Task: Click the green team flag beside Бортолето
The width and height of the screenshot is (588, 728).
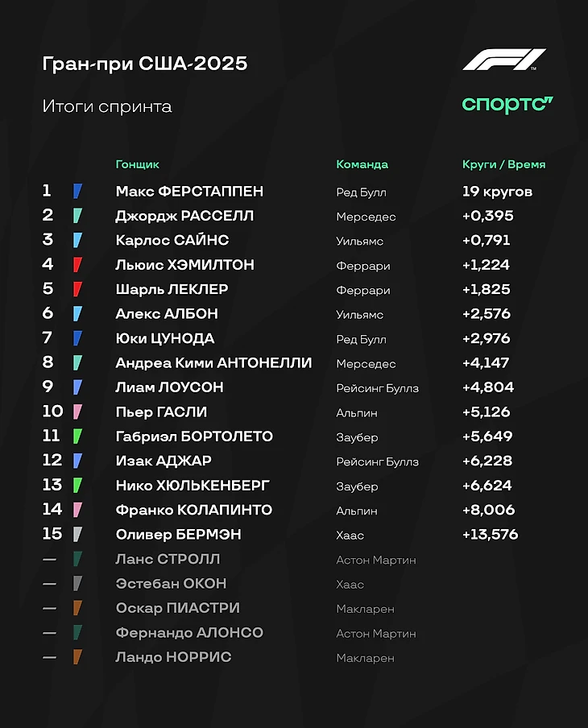Action: click(x=77, y=436)
